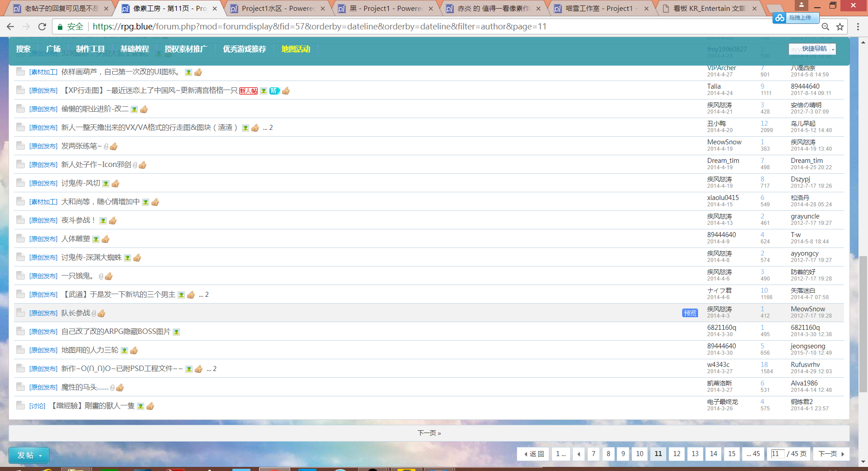Open page 2 of 新作~O(∩_∩)O thread
The height and width of the screenshot is (471, 868).
tap(215, 369)
